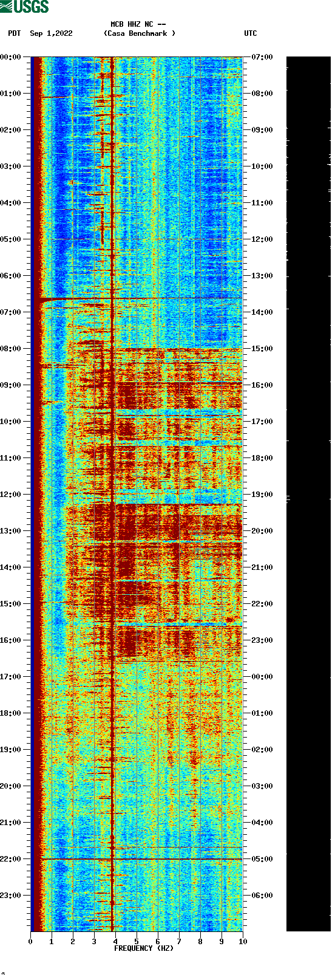Click the 13:00 PDT time label
Screen dimensions: 335x980
pyautogui.click(x=11, y=531)
